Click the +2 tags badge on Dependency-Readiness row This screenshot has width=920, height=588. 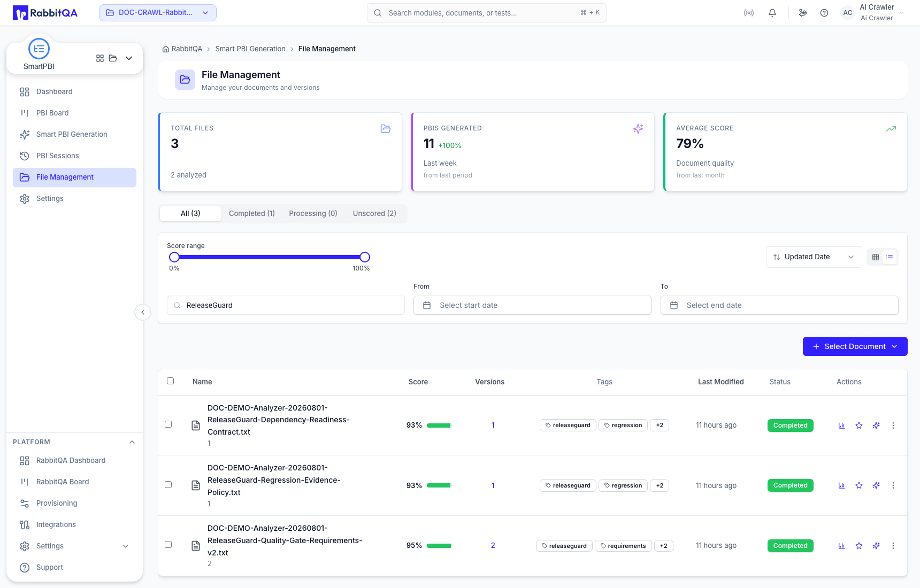(660, 425)
